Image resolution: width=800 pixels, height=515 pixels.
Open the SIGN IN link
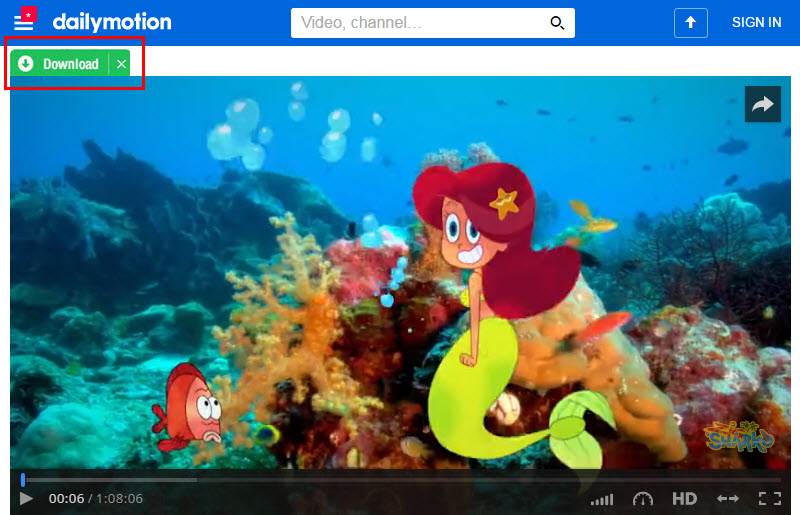[x=756, y=22]
